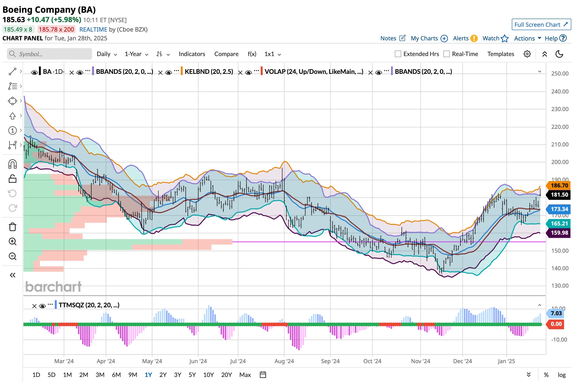Choose the arrow marker tool
Viewport: 588px width, 383px height.
(12, 116)
